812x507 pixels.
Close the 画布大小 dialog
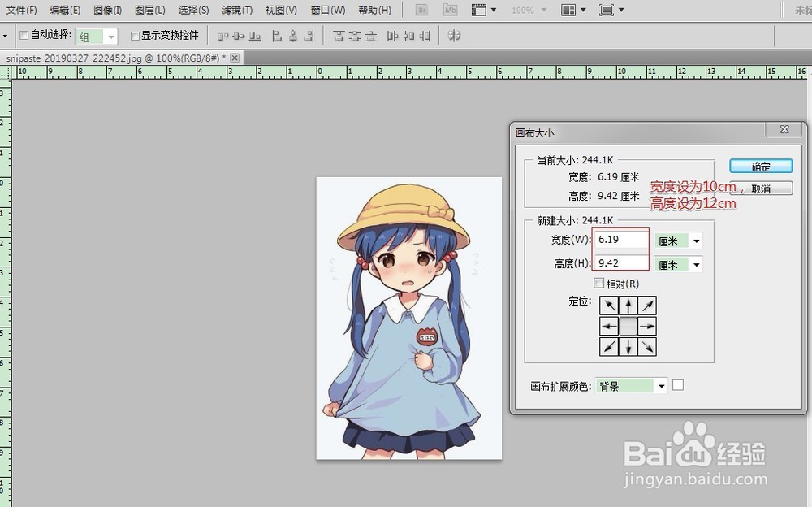click(784, 130)
